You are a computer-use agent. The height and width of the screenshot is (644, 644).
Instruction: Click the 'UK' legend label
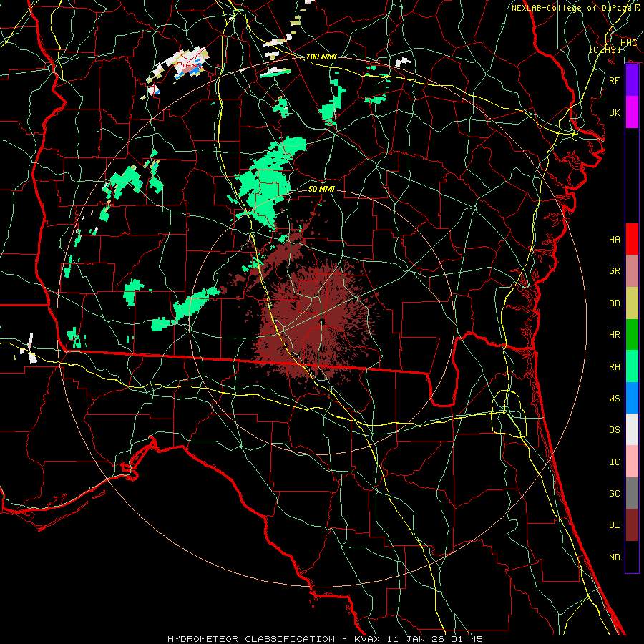point(614,112)
